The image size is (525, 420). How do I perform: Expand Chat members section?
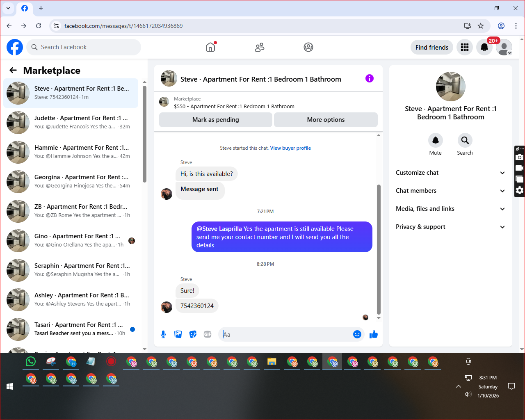point(450,191)
